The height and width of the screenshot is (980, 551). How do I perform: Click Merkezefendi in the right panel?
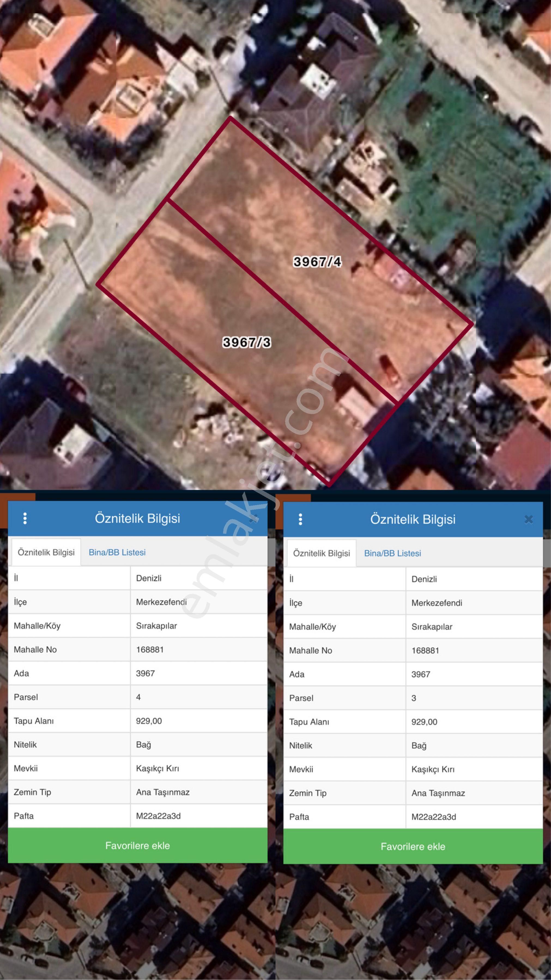(437, 603)
